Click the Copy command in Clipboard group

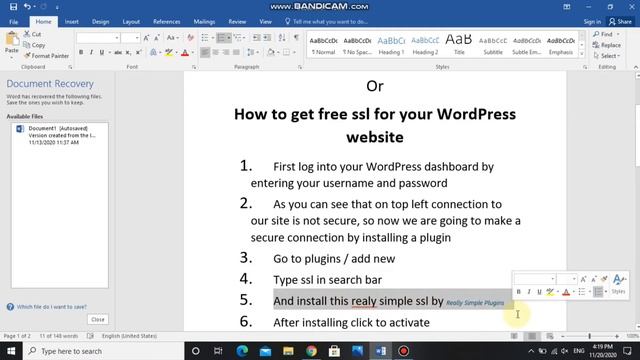34,45
